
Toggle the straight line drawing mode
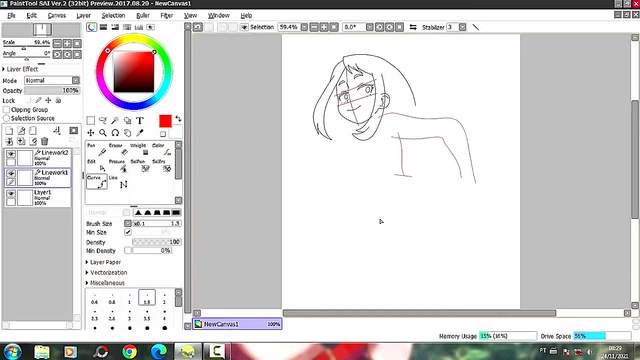[x=476, y=27]
